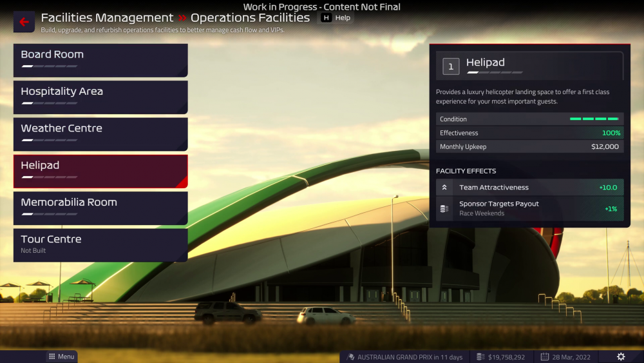Click the Memorabilia Room level progress bar

[x=50, y=214]
